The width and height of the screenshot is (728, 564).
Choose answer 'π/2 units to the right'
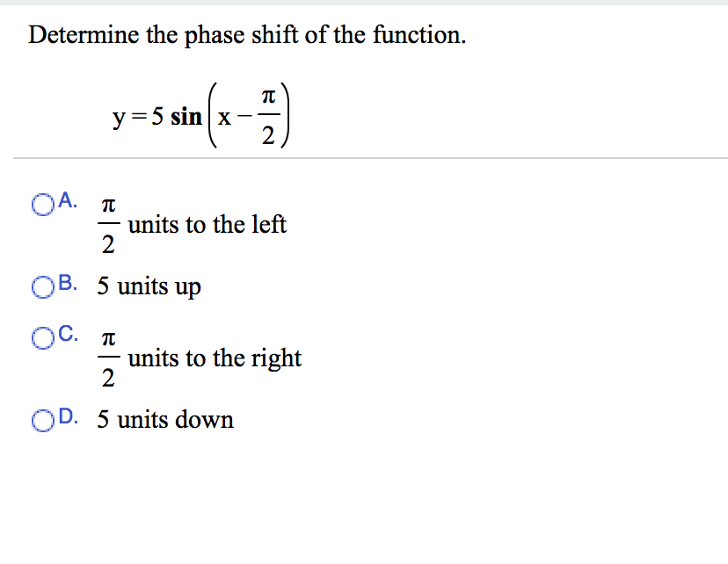pyautogui.click(x=41, y=336)
